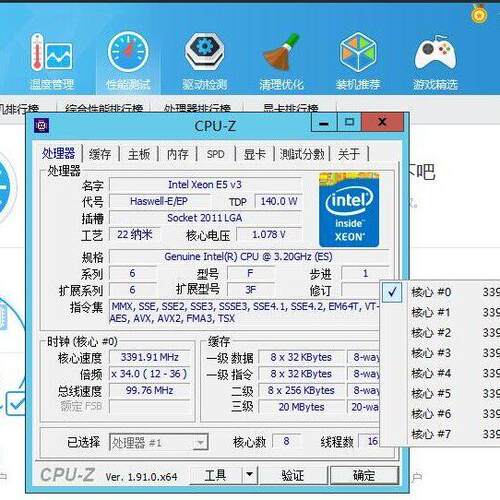Click the 20 MBytes L3 cache value
The height and width of the screenshot is (500, 500).
coord(301,407)
